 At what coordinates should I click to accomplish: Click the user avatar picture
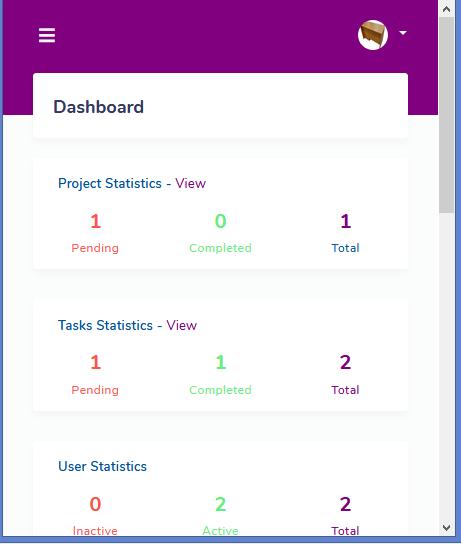coord(373,35)
